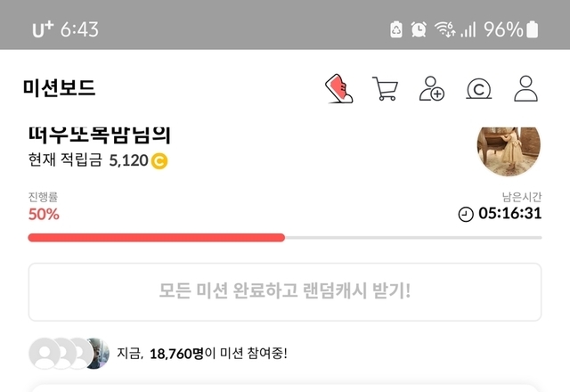
Task: Click the red mission progress bar
Action: [x=157, y=238]
